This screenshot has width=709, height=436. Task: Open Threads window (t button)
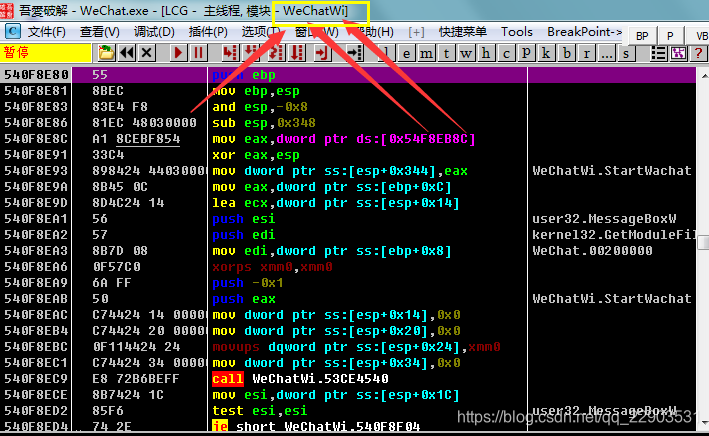(x=446, y=53)
